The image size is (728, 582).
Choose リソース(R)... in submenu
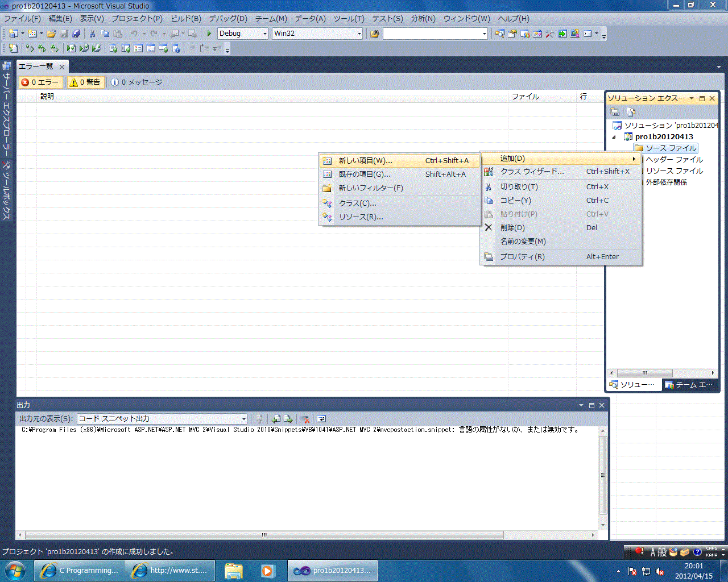399,217
